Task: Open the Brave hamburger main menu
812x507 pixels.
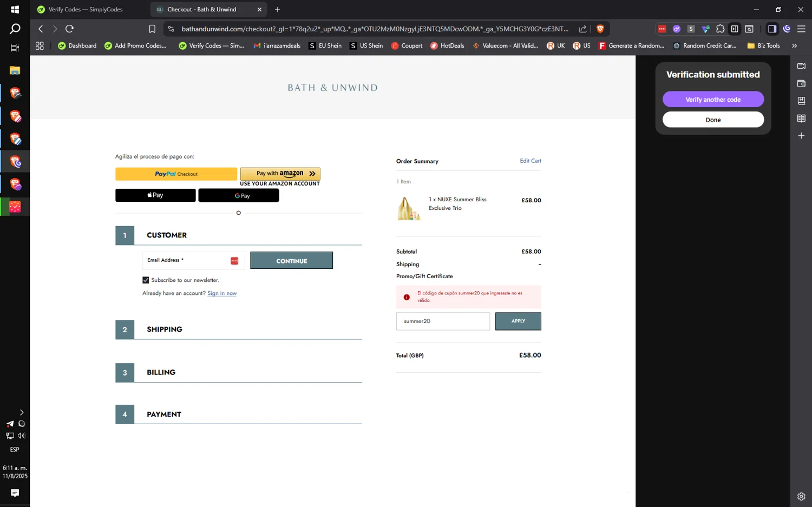Action: coord(801,29)
